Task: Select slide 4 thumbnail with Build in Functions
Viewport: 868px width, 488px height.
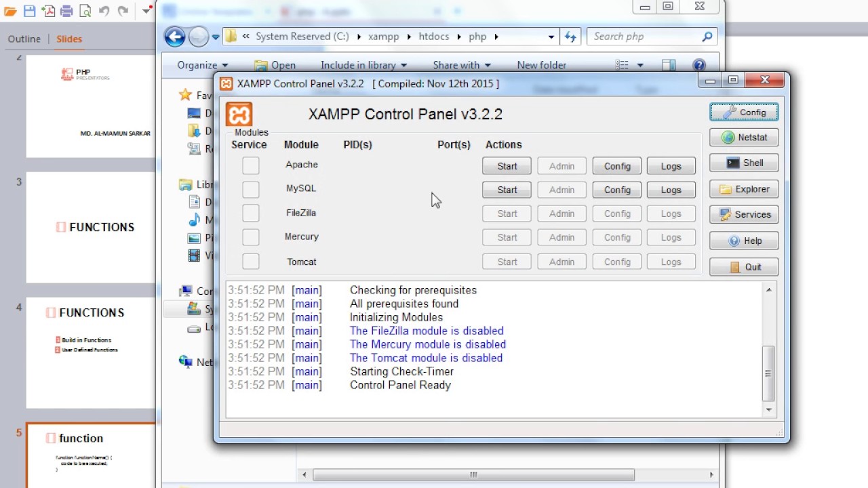Action: pos(91,352)
